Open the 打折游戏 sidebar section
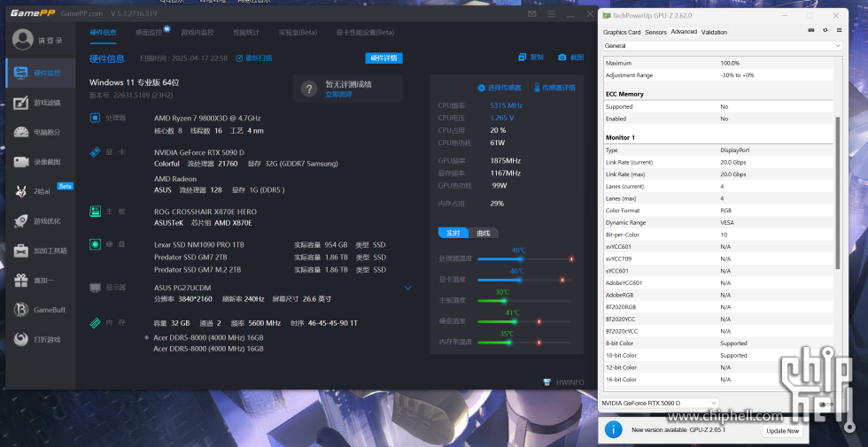This screenshot has height=447, width=868. pyautogui.click(x=41, y=340)
